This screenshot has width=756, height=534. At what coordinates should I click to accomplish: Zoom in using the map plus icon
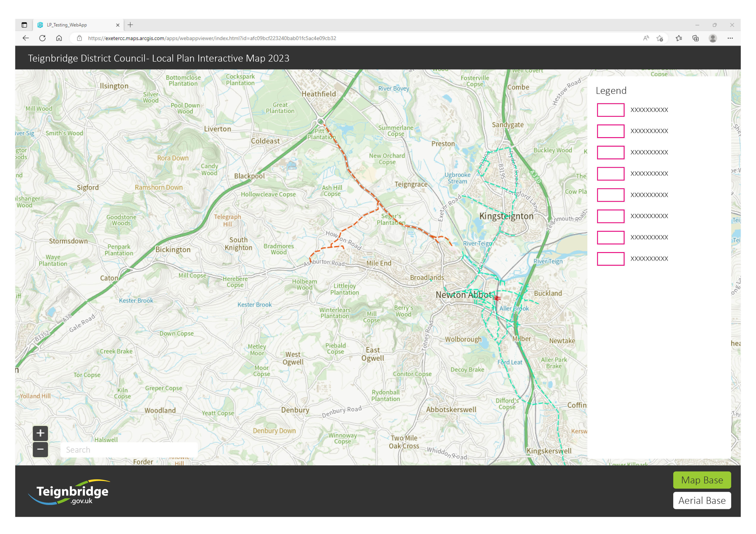(x=40, y=433)
